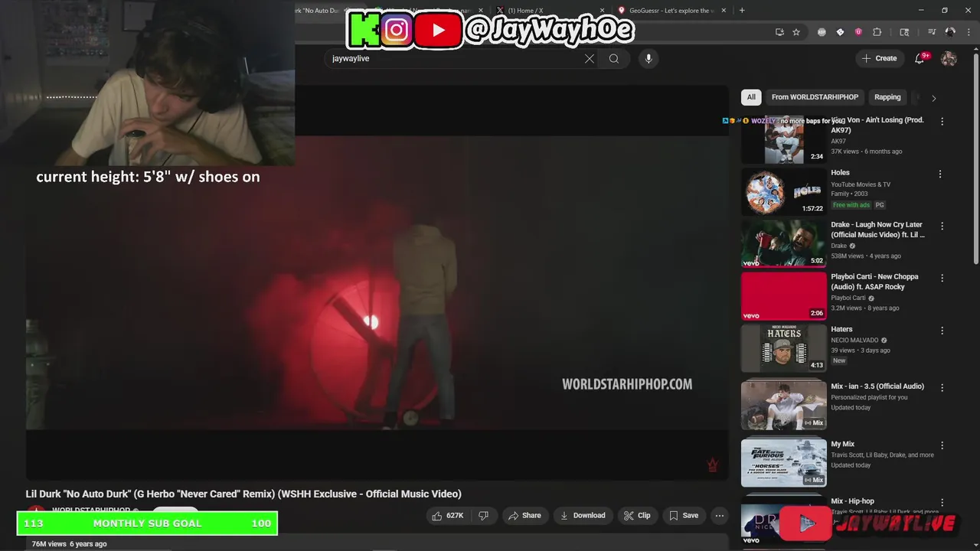Open options for My Mix

click(x=942, y=445)
